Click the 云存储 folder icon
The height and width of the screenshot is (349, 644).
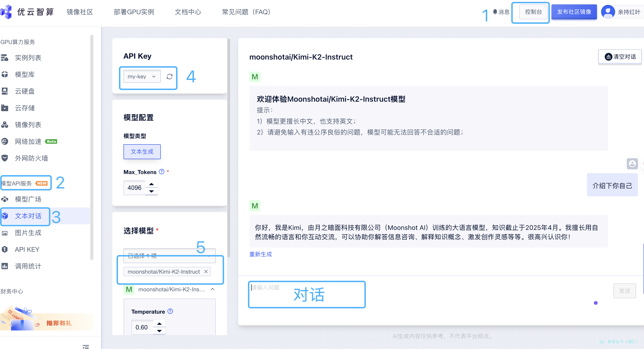[x=4, y=108]
